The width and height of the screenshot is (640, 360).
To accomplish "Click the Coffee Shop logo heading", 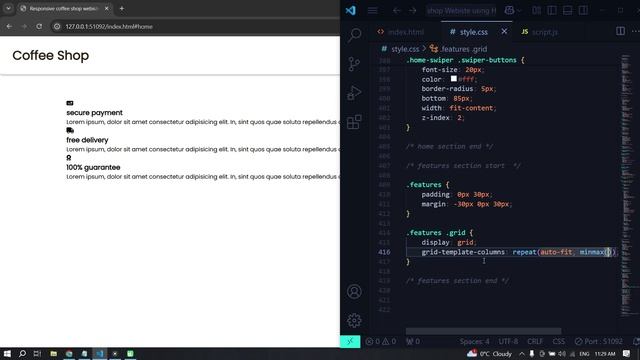I will tap(51, 56).
